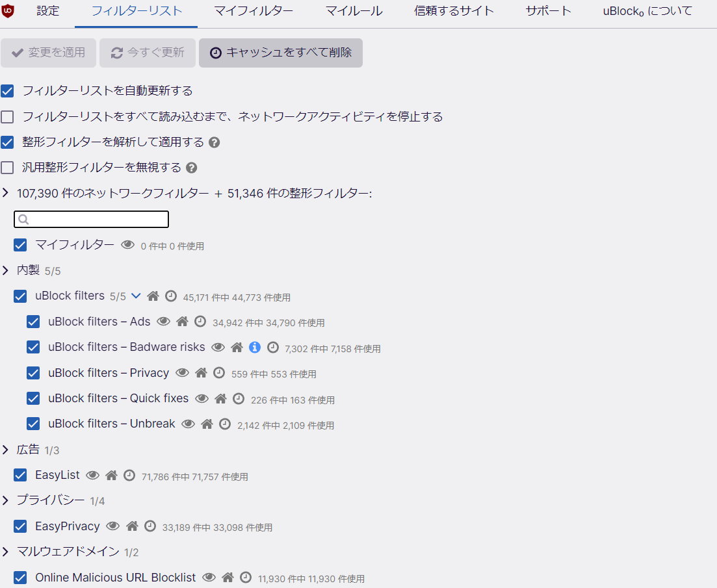Open the マイフィルター tab

click(254, 11)
